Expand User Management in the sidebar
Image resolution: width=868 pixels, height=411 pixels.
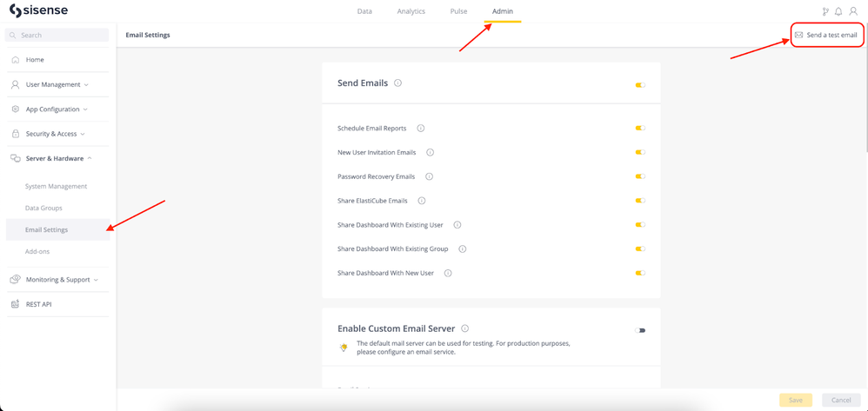point(57,84)
